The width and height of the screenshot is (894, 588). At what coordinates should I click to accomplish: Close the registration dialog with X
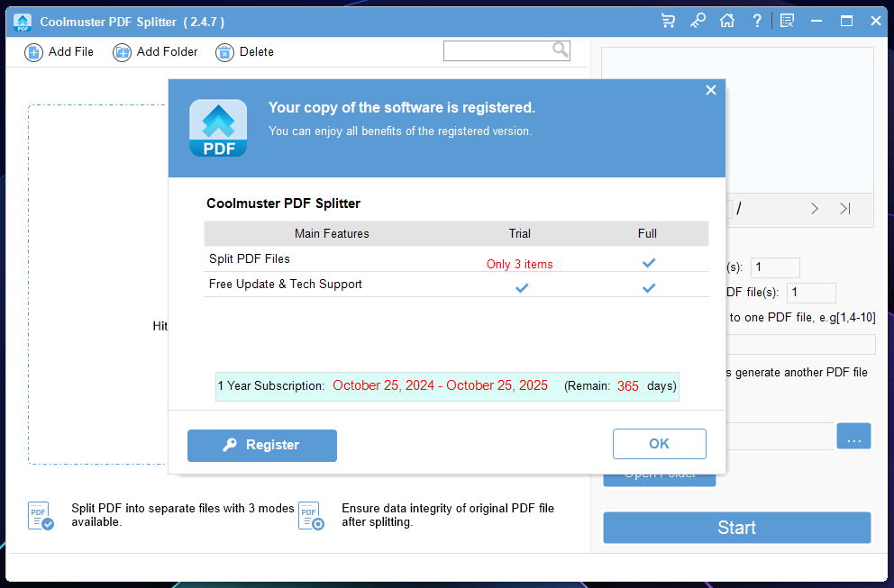711,90
